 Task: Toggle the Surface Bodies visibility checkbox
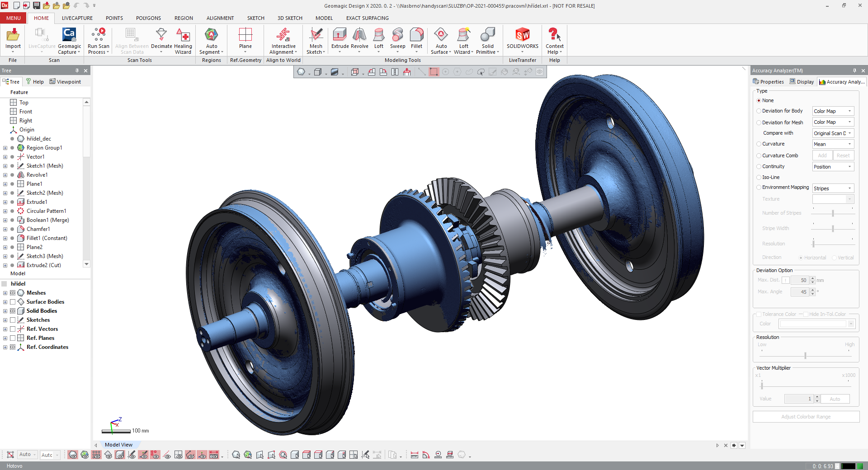13,302
